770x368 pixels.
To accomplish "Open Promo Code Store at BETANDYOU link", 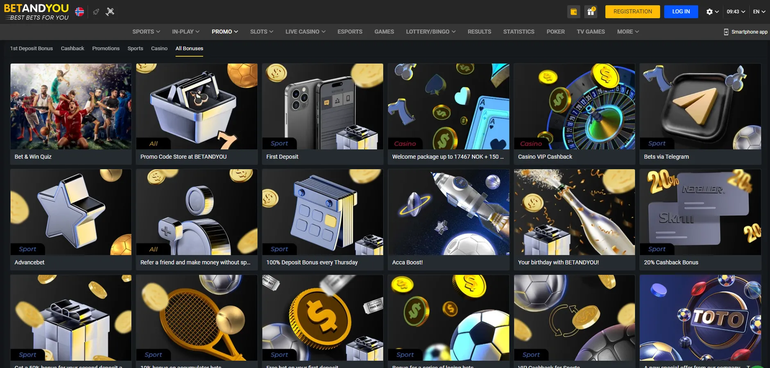I will 184,157.
